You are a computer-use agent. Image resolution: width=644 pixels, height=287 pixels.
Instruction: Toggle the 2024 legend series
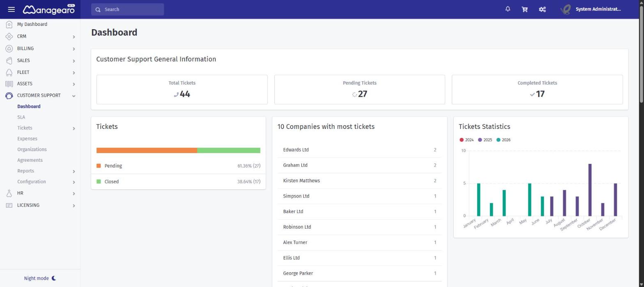(467, 140)
